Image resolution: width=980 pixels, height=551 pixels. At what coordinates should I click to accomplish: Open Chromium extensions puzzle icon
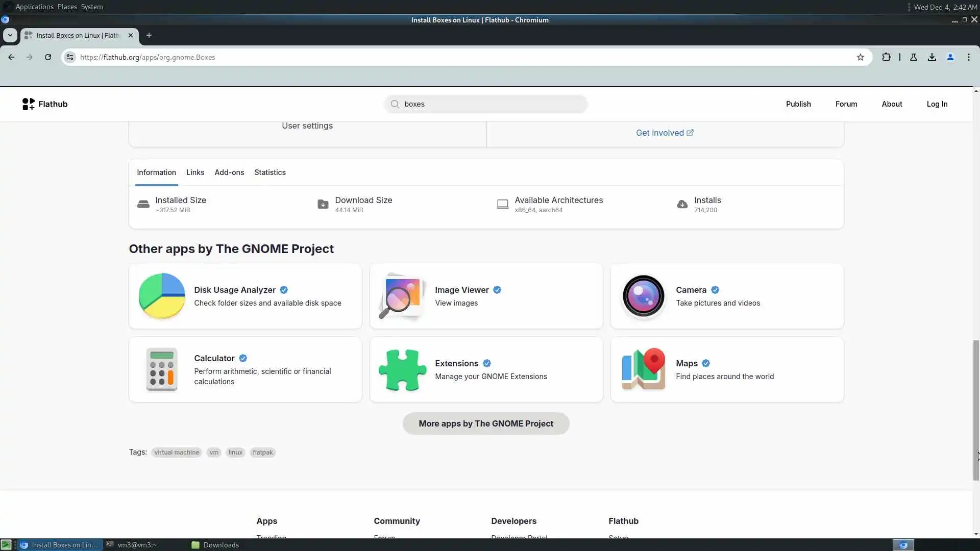point(886,57)
